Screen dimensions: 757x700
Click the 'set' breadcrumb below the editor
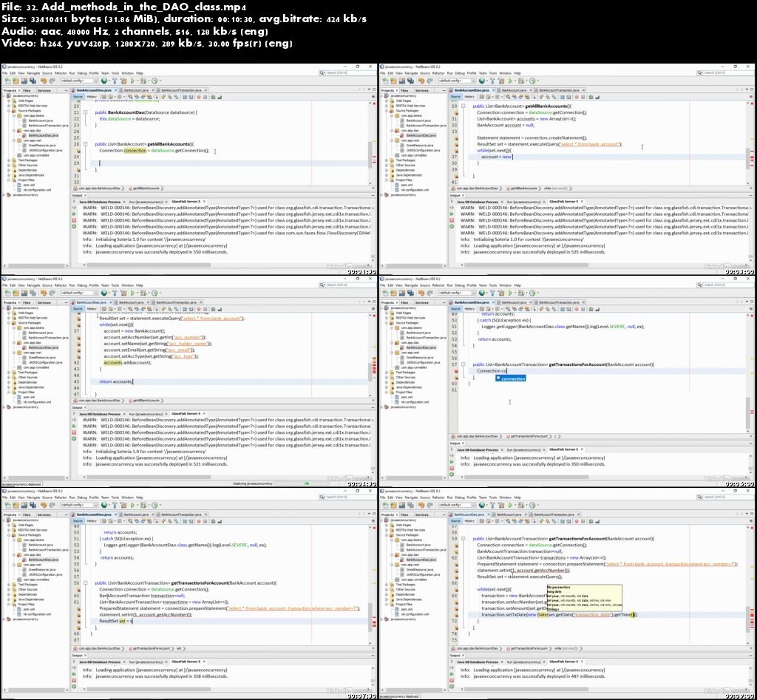(x=180, y=648)
